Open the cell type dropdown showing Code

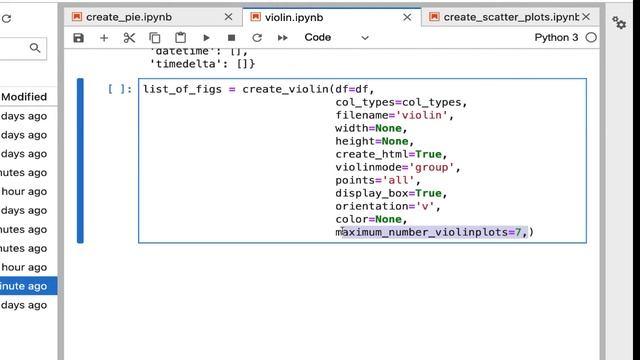pos(336,38)
